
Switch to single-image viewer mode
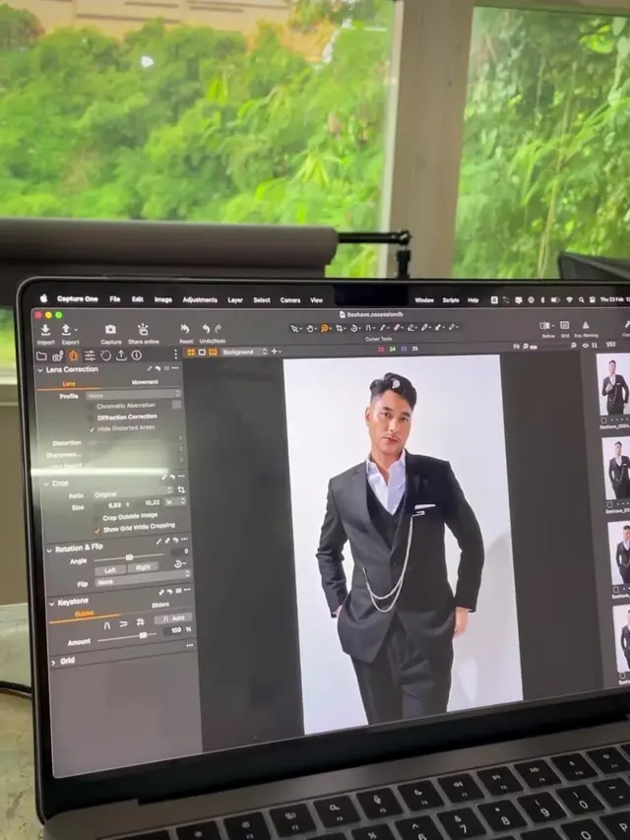point(202,352)
